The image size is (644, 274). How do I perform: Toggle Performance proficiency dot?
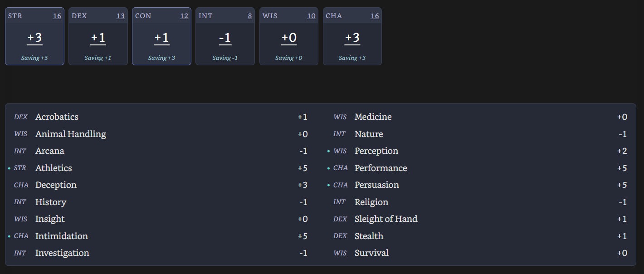(328, 168)
